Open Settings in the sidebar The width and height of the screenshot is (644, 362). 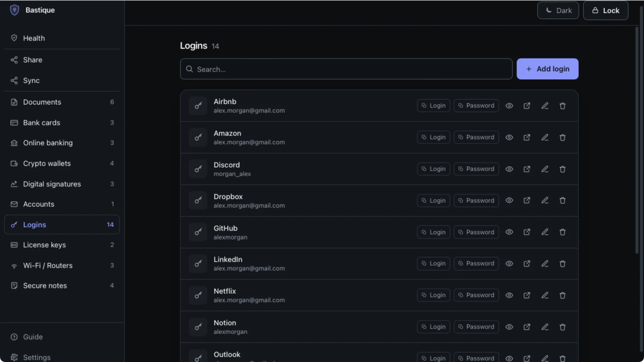tap(62, 357)
